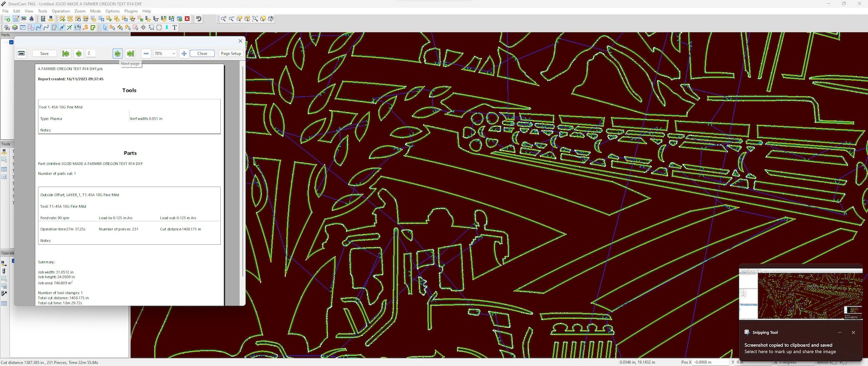Viewport: 868px width, 366px height.
Task: Jump to the last report page
Action: coord(130,54)
